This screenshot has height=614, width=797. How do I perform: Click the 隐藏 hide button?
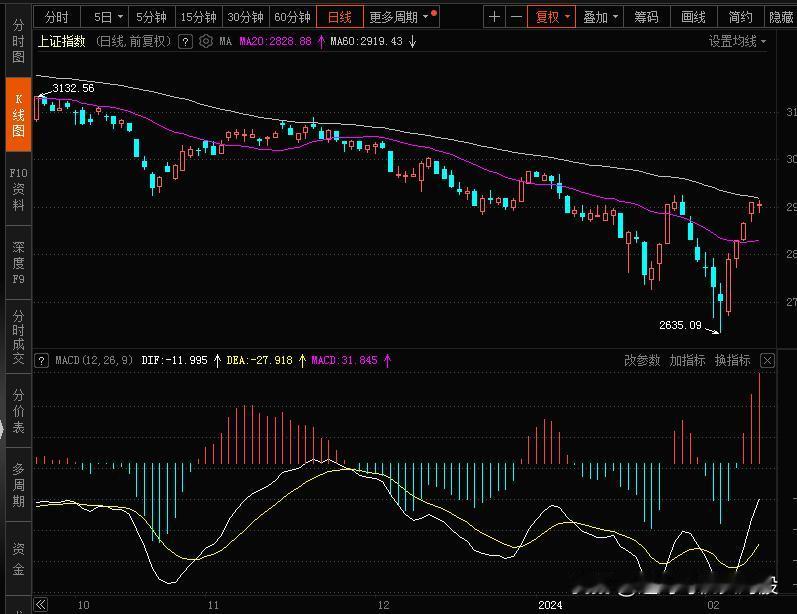click(x=781, y=17)
